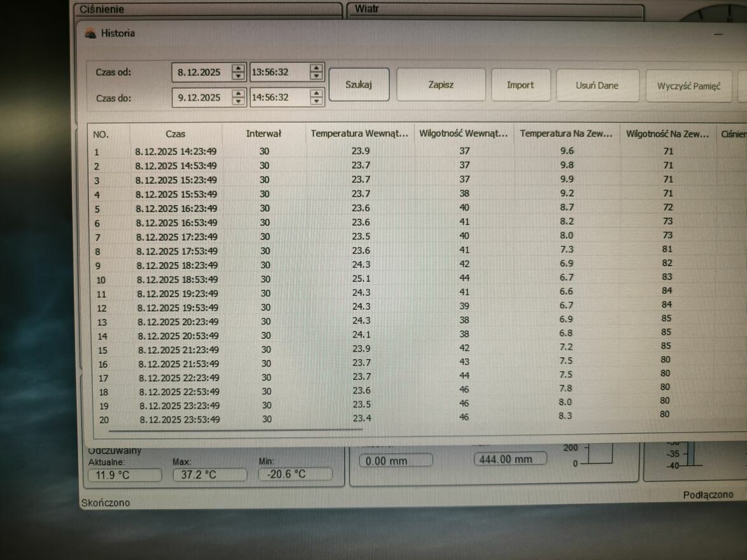Sort by the Czas column header
The image size is (747, 560).
pos(175,134)
